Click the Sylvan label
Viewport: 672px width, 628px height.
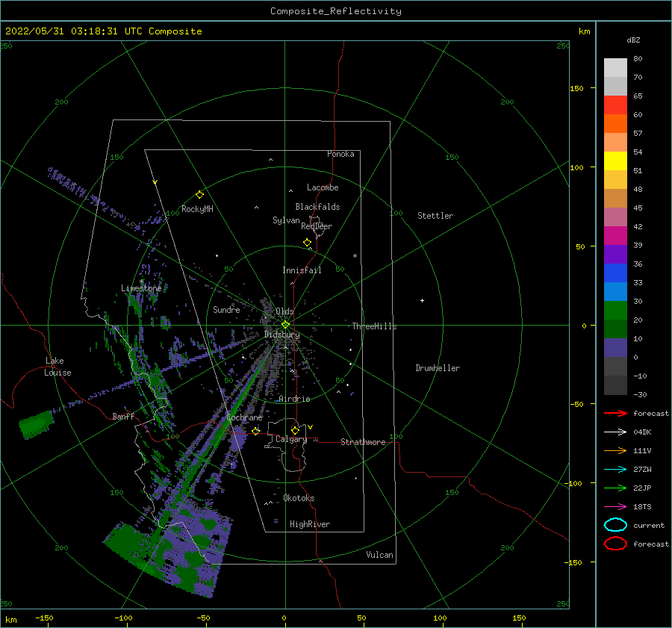(286, 220)
